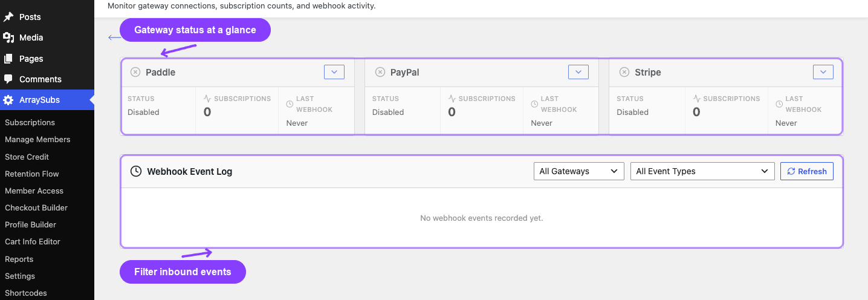Open Pages menu item
The image size is (868, 300).
click(47, 59)
